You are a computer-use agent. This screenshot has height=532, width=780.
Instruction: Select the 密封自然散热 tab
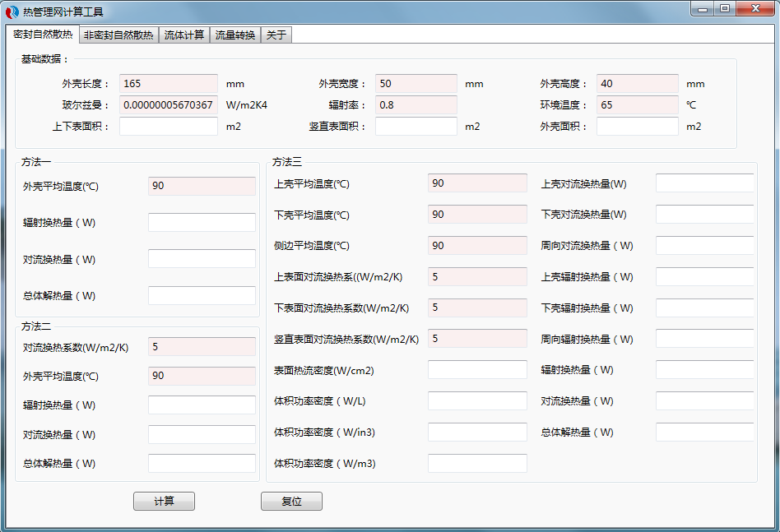[44, 35]
